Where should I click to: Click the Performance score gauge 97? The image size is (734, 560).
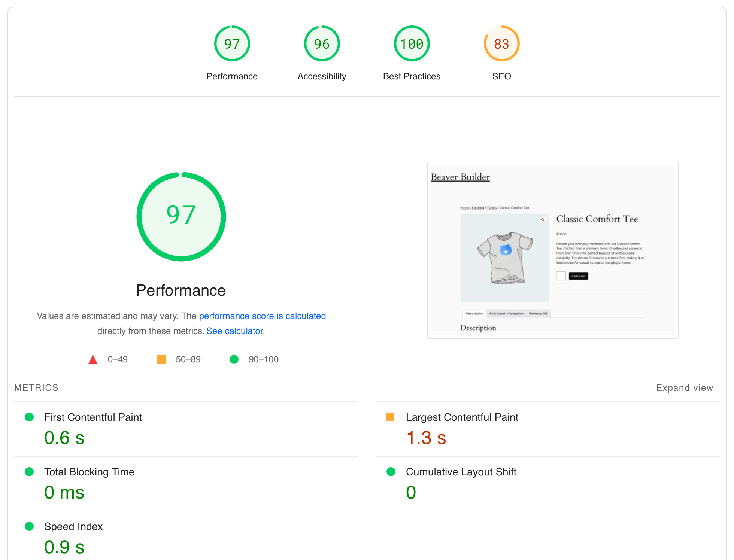tap(232, 44)
